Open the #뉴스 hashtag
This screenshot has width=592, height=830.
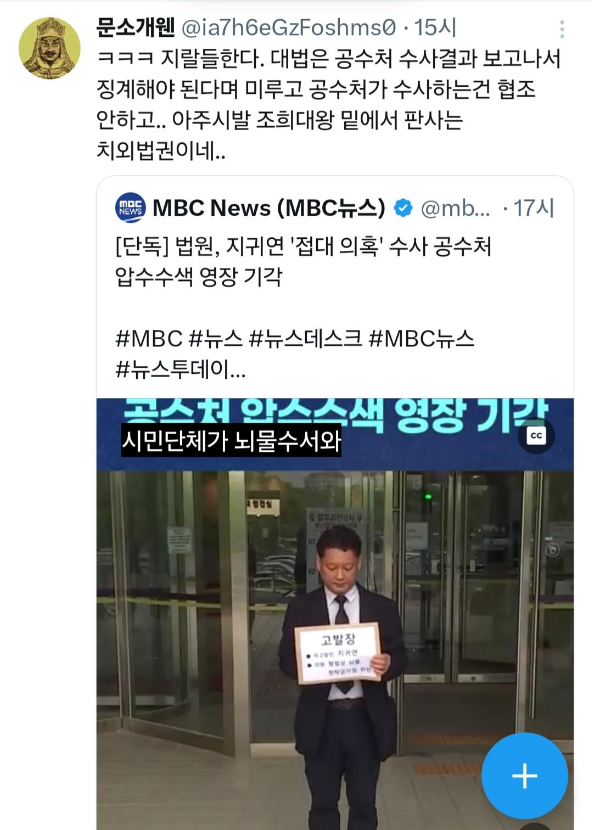tap(216, 339)
